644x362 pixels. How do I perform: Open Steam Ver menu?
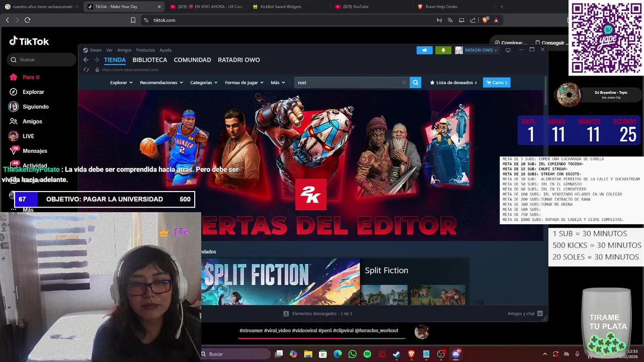[x=109, y=50]
